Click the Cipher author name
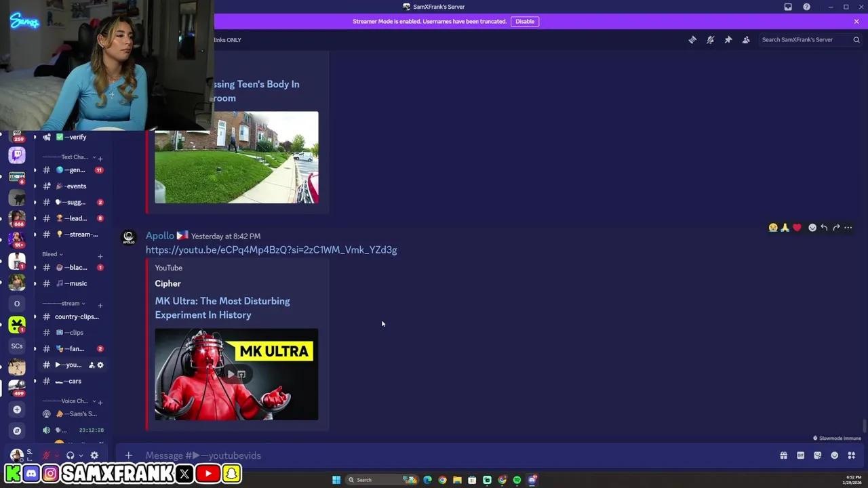This screenshot has height=488, width=868. tap(167, 284)
